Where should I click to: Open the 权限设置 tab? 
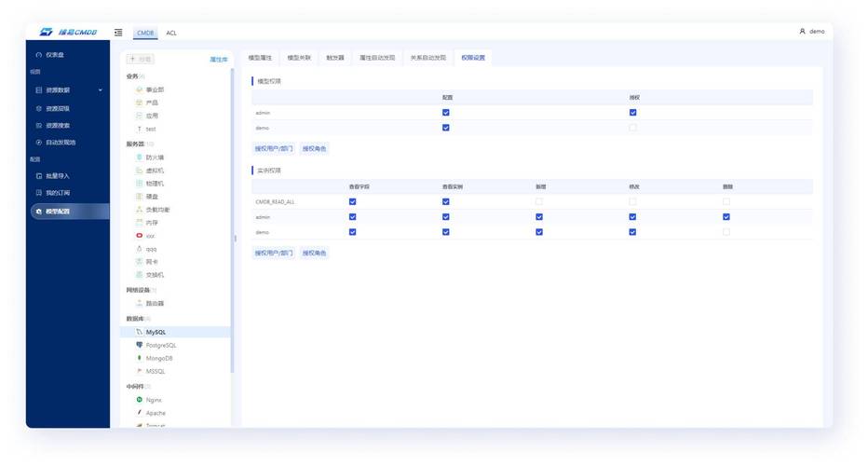(473, 58)
